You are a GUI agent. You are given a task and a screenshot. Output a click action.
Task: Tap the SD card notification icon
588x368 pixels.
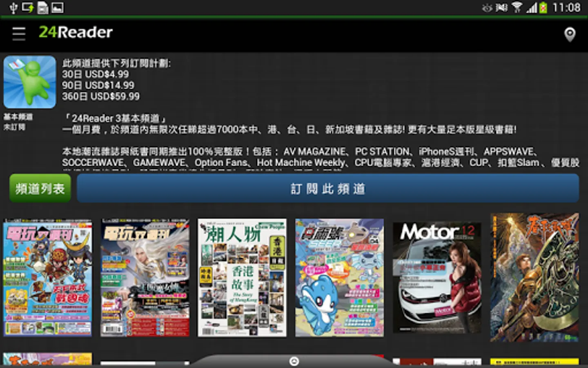click(42, 8)
